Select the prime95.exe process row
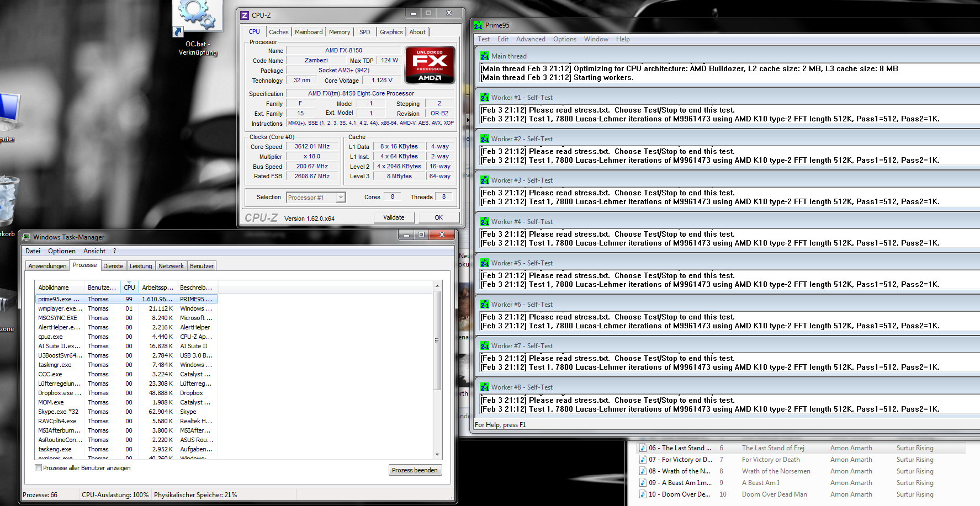This screenshot has height=506, width=980. click(127, 299)
